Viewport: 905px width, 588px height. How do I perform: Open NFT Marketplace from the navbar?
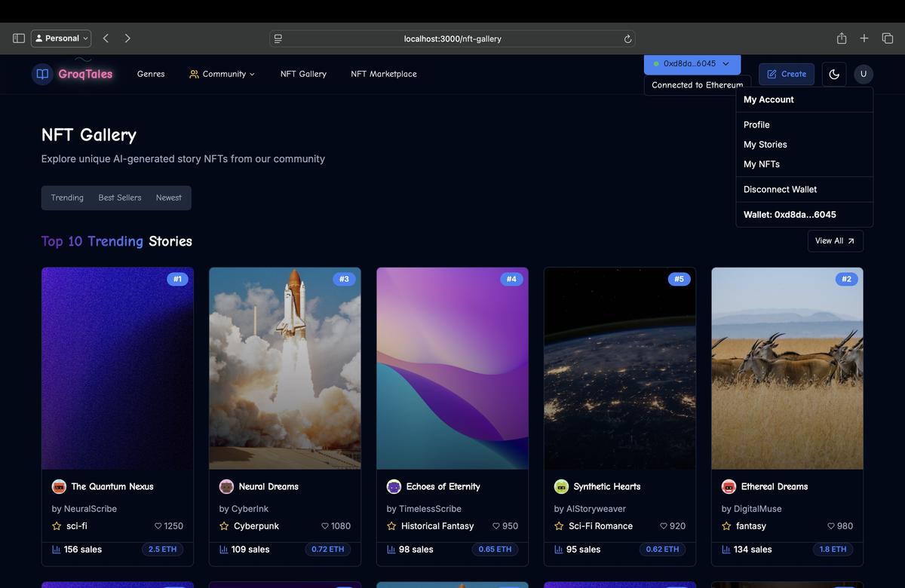coord(383,74)
